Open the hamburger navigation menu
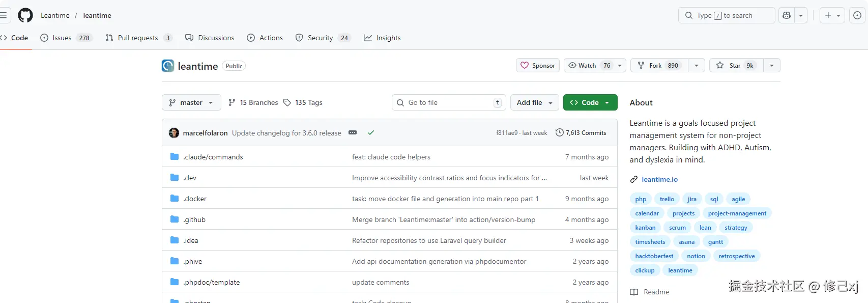This screenshot has width=868, height=303. [3, 15]
